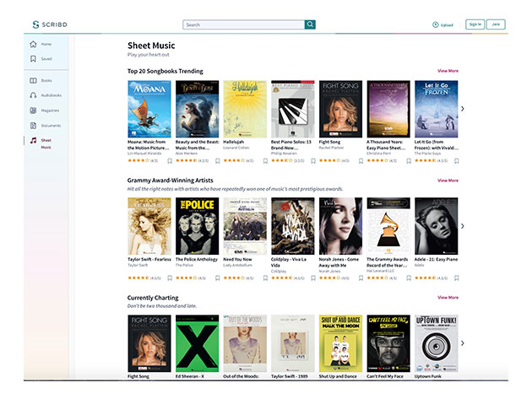Open the Moana cover thumbnail
This screenshot has height=399, width=532.
(149, 109)
